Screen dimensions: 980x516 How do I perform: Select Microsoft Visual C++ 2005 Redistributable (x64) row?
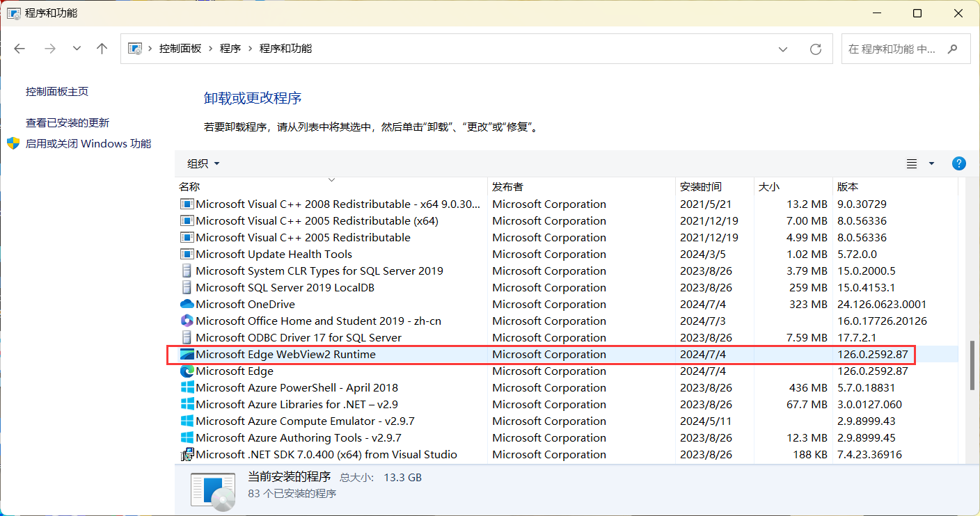(567, 221)
